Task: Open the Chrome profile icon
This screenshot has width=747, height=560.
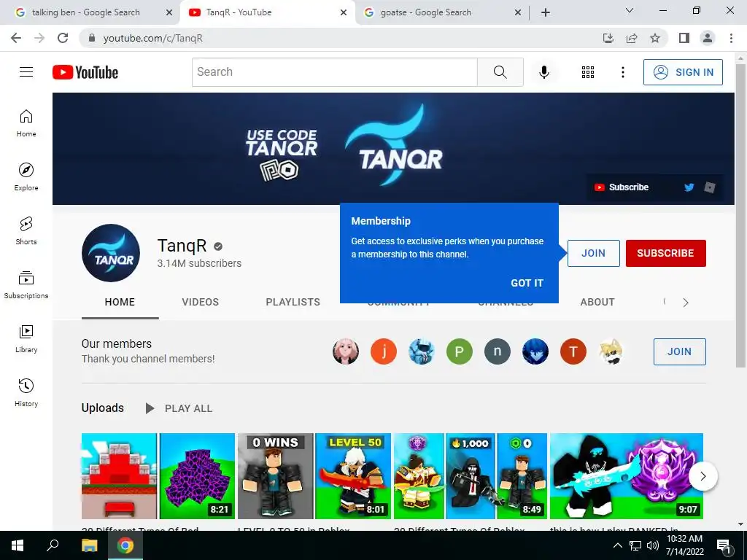Action: (x=708, y=38)
